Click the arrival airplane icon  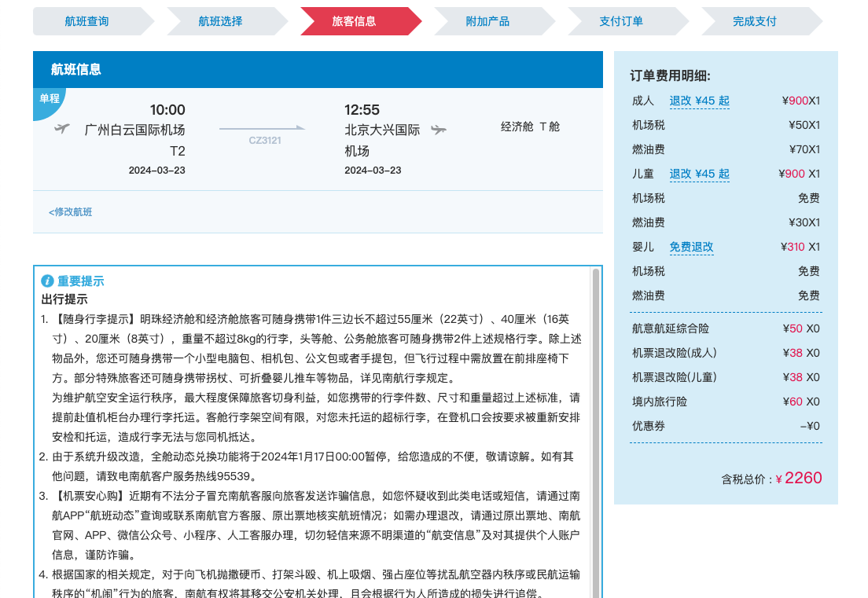pyautogui.click(x=439, y=130)
